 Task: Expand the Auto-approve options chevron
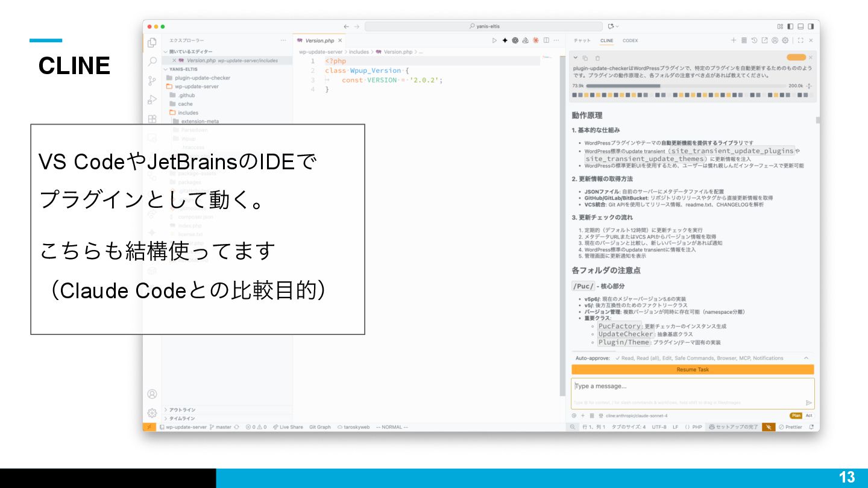[807, 358]
